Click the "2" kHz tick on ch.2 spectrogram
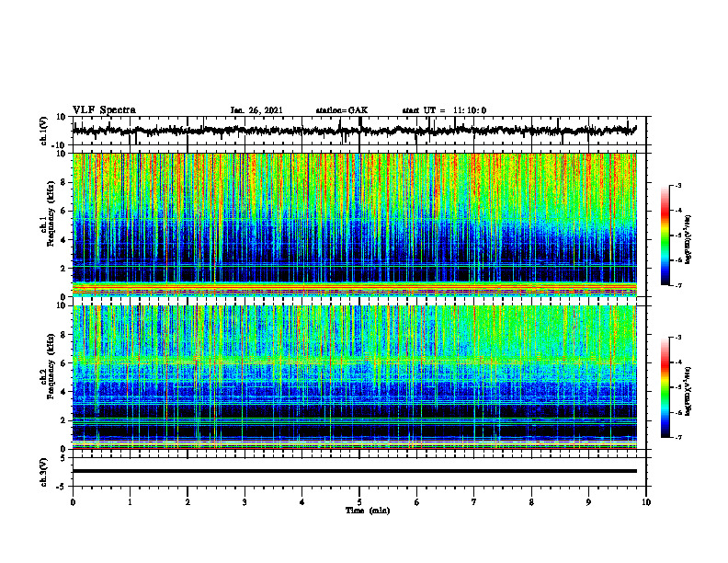728x563 pixels. click(x=63, y=420)
